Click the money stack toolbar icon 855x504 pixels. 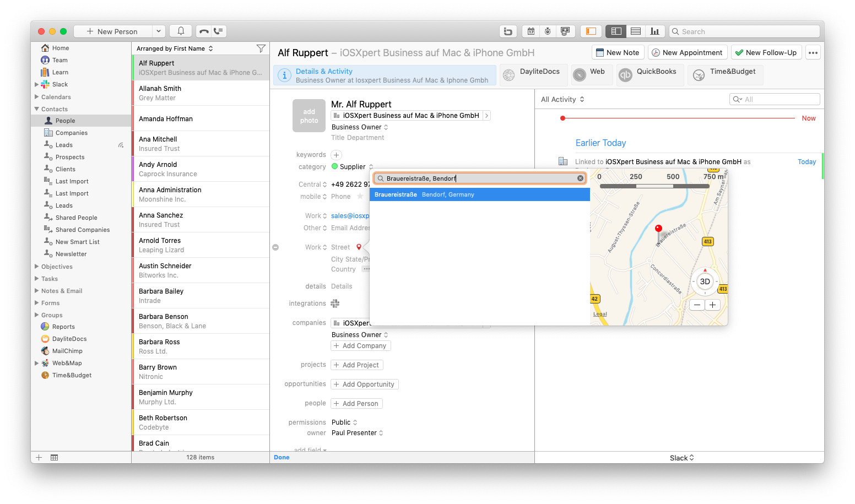pyautogui.click(x=565, y=31)
